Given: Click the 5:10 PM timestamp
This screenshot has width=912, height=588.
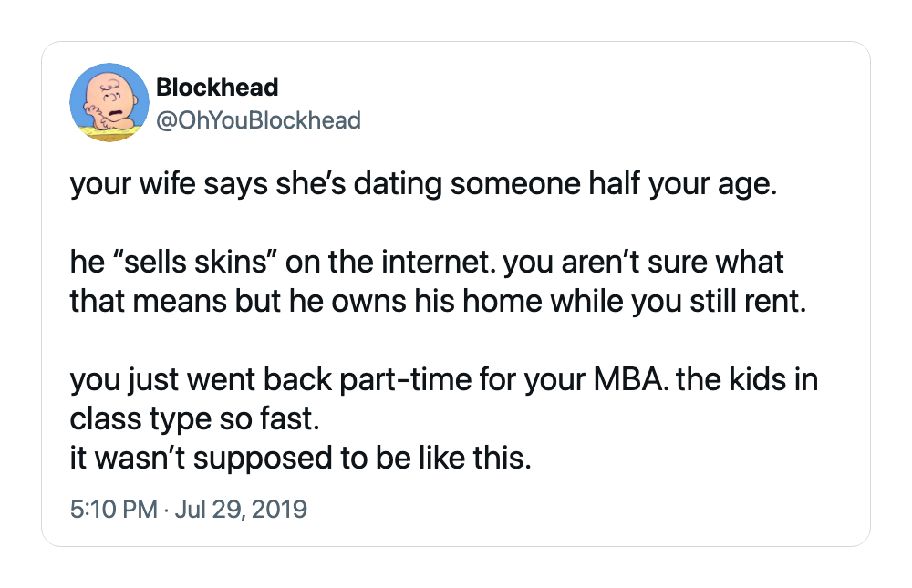Looking at the screenshot, I should coord(114,509).
